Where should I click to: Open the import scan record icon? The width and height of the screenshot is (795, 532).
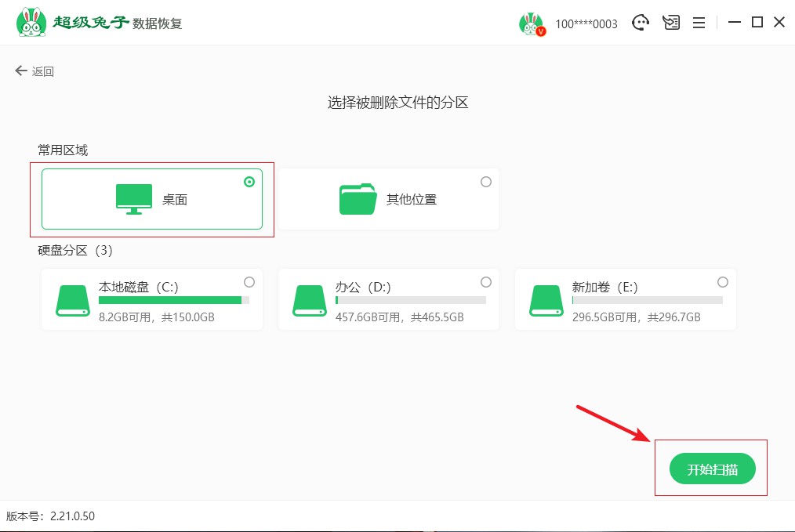click(x=670, y=23)
